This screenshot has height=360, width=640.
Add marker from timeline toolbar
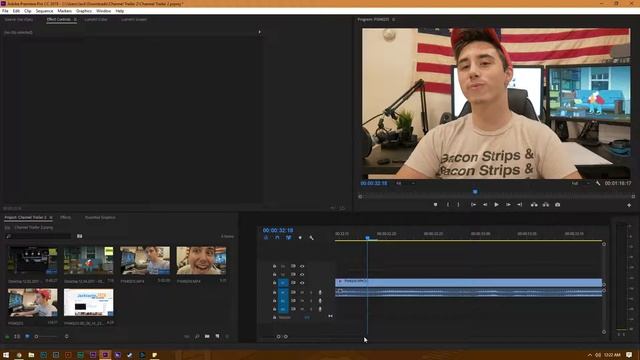click(x=300, y=238)
